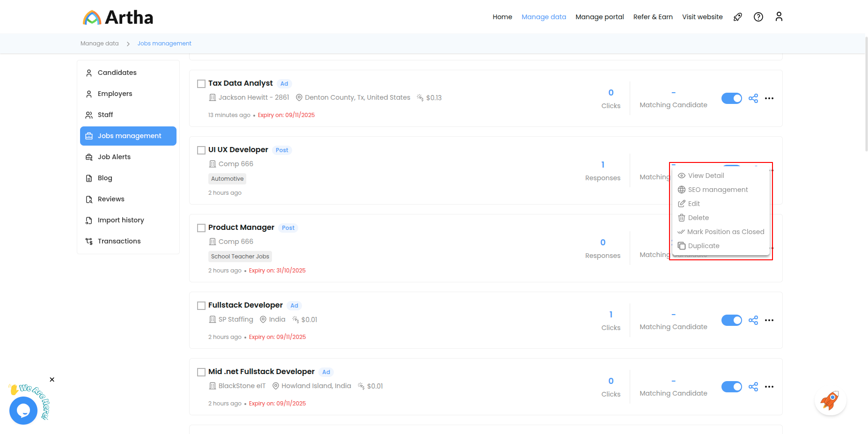This screenshot has height=434, width=868.
Task: Click the floating rocket launcher button
Action: coord(830,401)
